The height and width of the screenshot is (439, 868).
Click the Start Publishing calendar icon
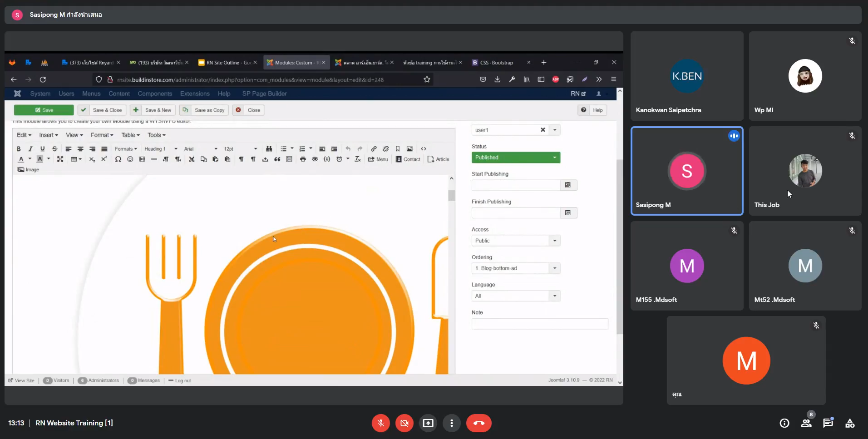567,185
